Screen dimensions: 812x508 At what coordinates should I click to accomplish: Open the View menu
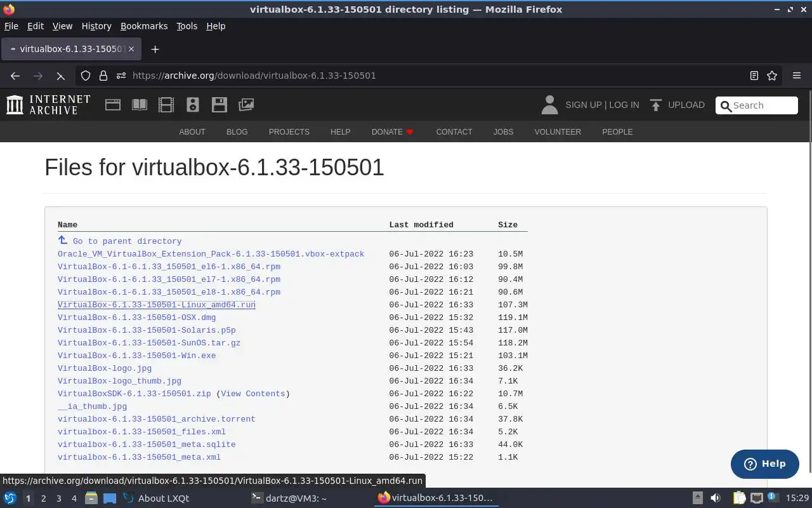click(62, 26)
